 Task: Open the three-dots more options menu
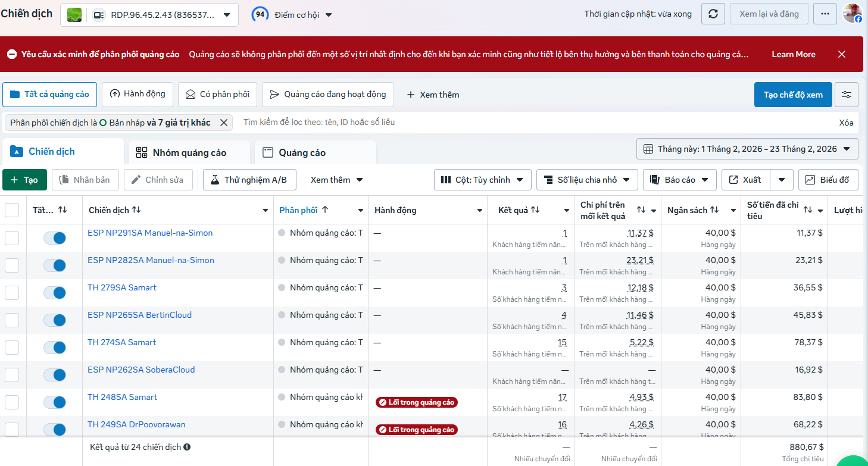point(825,14)
